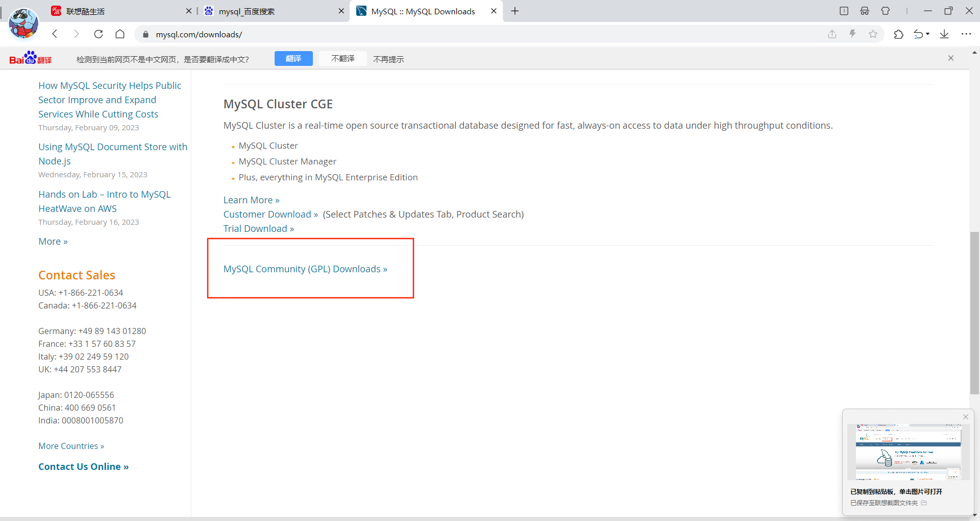Image resolution: width=980 pixels, height=521 pixels.
Task: Click the vertical scrollbar thumb
Action: pos(974,313)
